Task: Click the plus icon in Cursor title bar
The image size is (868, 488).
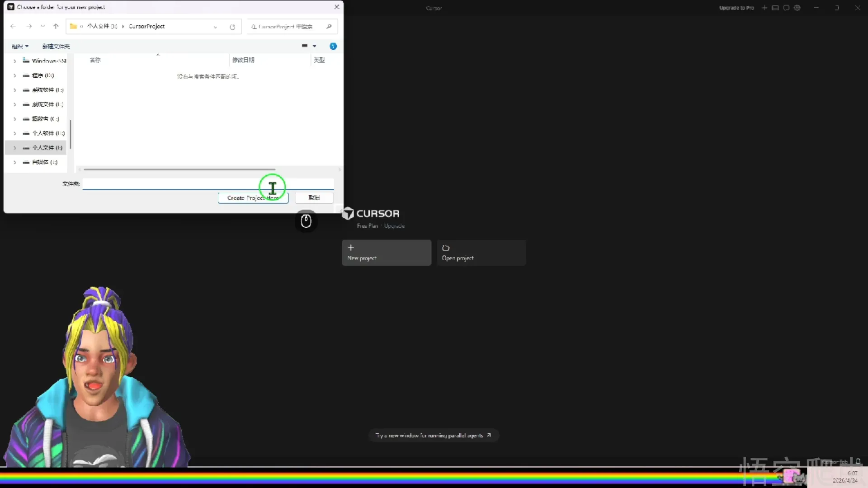Action: 764,8
